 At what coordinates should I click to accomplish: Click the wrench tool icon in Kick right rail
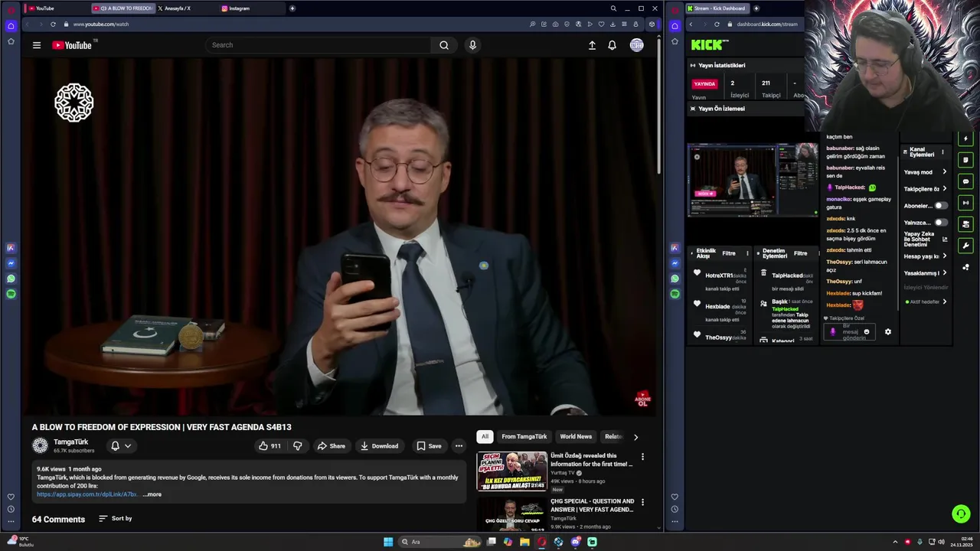coord(965,246)
